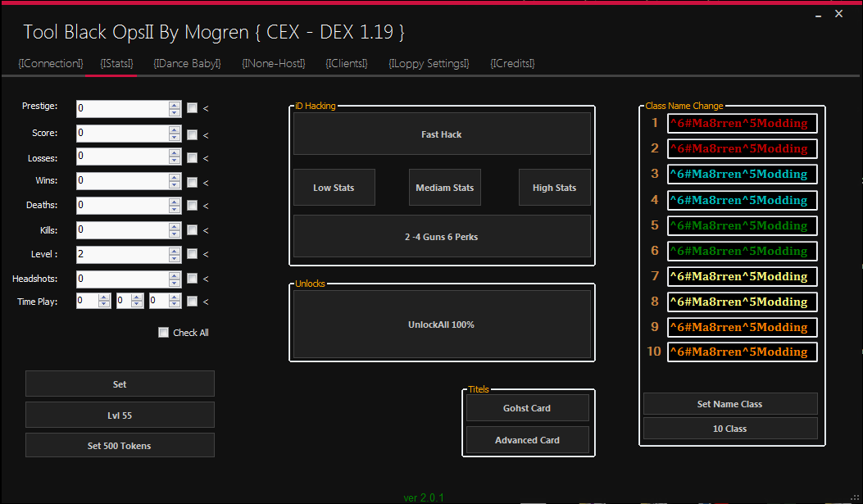Check the Headshots checkbox
This screenshot has height=504, width=863.
192,279
